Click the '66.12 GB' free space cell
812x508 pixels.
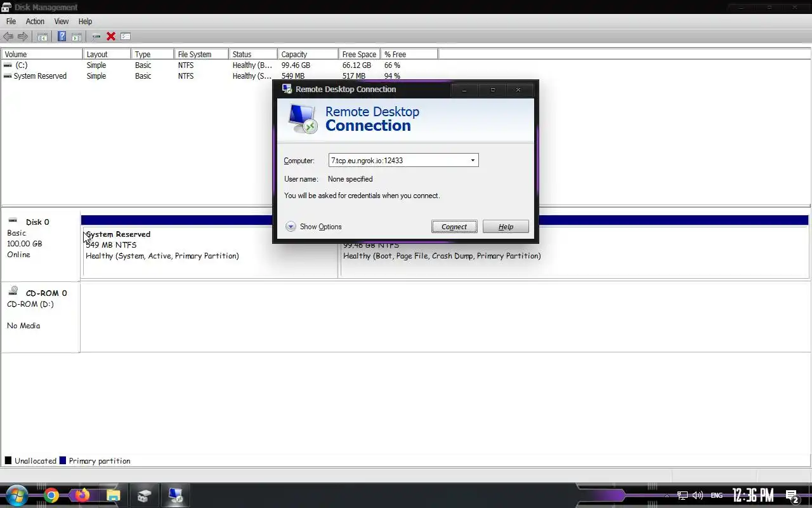357,65
